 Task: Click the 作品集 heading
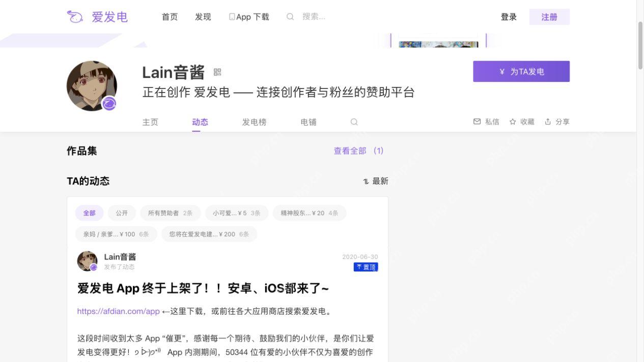point(81,150)
